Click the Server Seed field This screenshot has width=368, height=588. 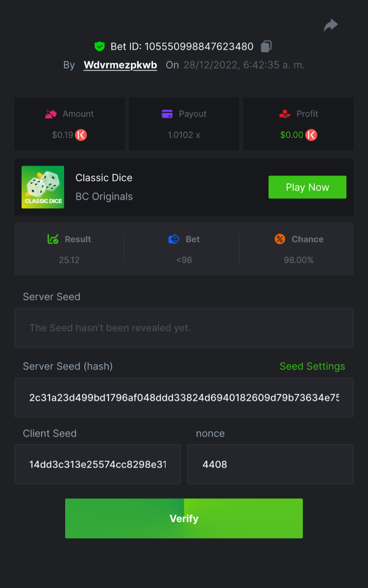(x=184, y=328)
